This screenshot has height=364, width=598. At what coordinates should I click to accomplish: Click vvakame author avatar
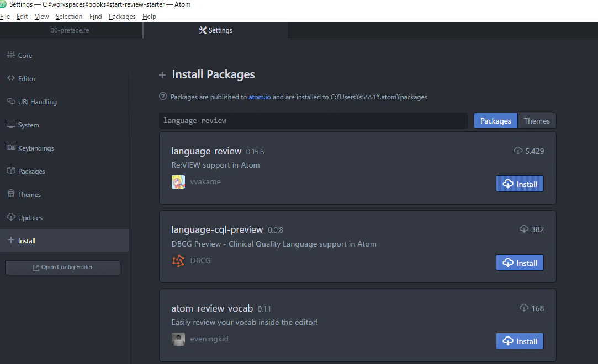click(x=178, y=182)
